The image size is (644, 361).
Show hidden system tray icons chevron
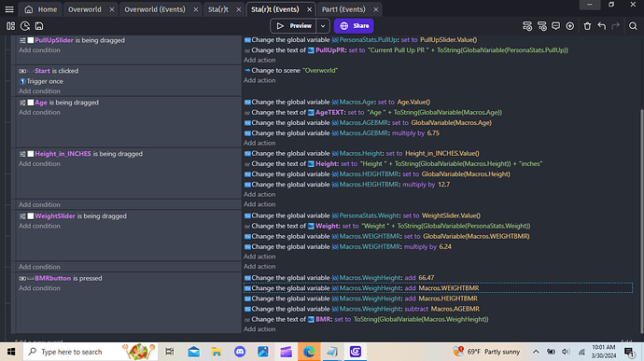(x=536, y=352)
